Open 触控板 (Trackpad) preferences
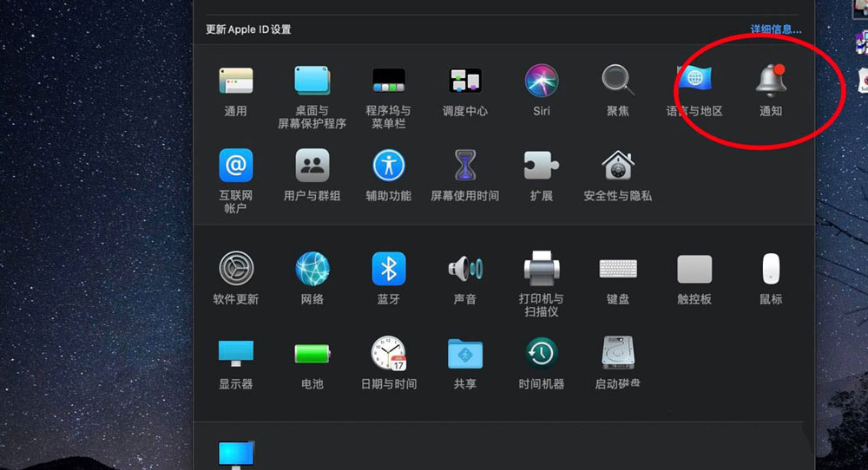The height and width of the screenshot is (470, 868). 694,269
